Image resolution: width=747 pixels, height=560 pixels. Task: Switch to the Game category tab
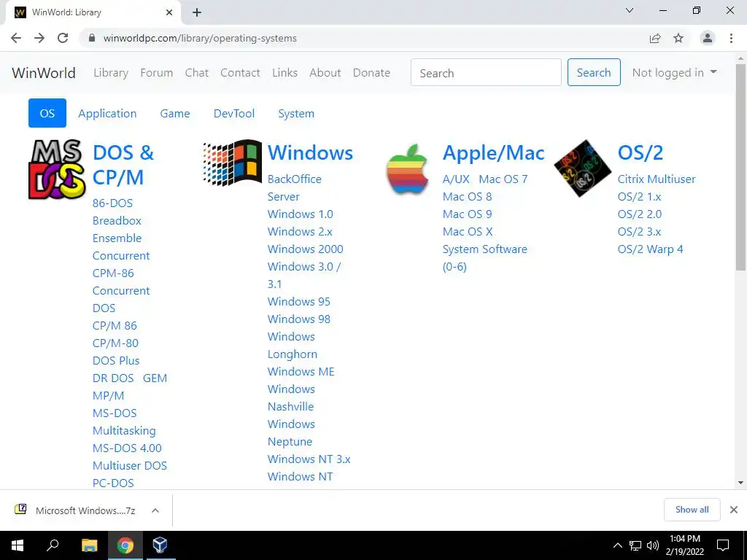[175, 113]
